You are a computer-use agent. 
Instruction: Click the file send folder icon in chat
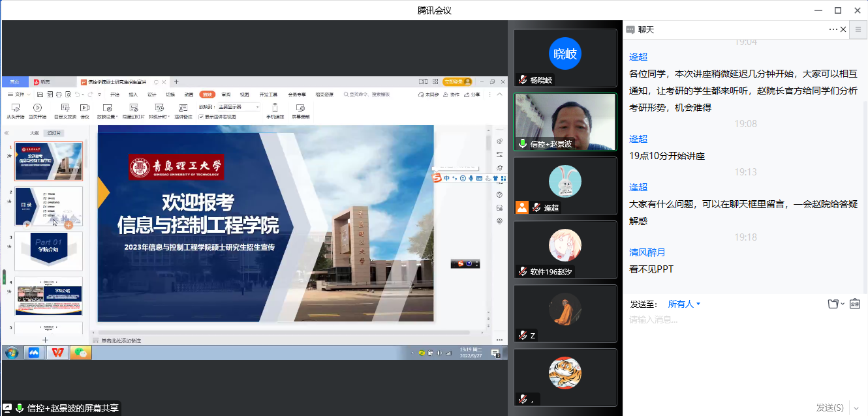pos(833,304)
